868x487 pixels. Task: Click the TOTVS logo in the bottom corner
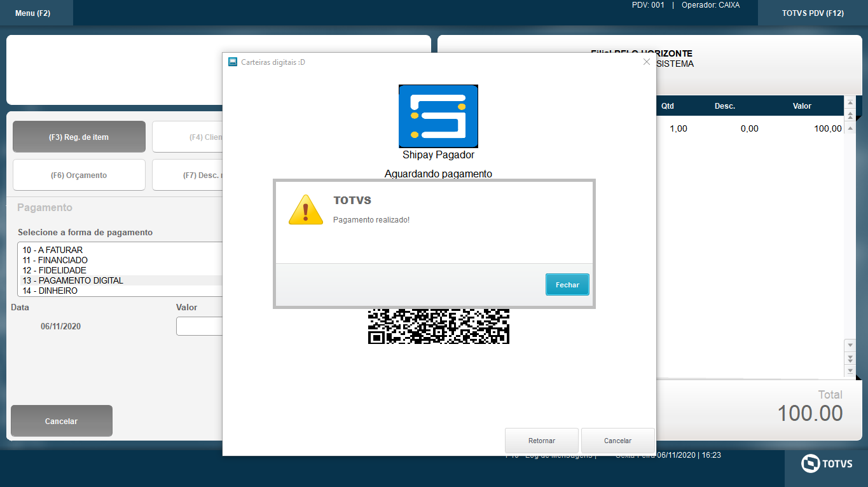click(827, 463)
